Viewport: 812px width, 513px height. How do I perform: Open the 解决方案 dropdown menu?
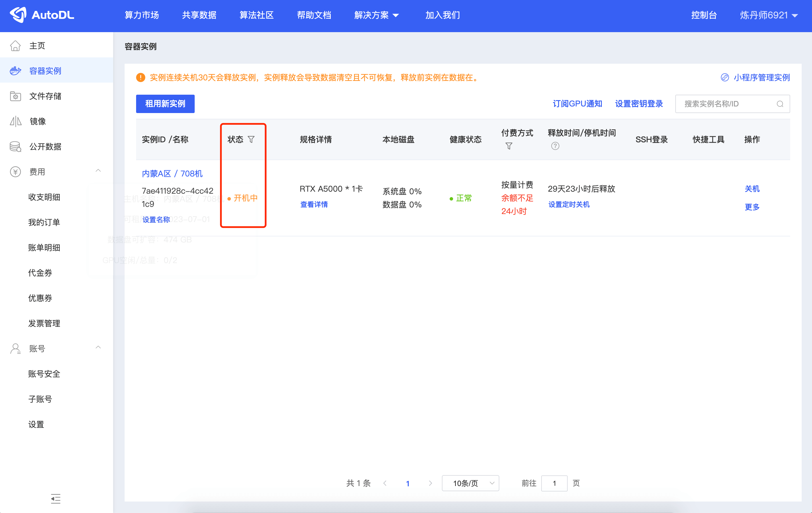pyautogui.click(x=376, y=15)
